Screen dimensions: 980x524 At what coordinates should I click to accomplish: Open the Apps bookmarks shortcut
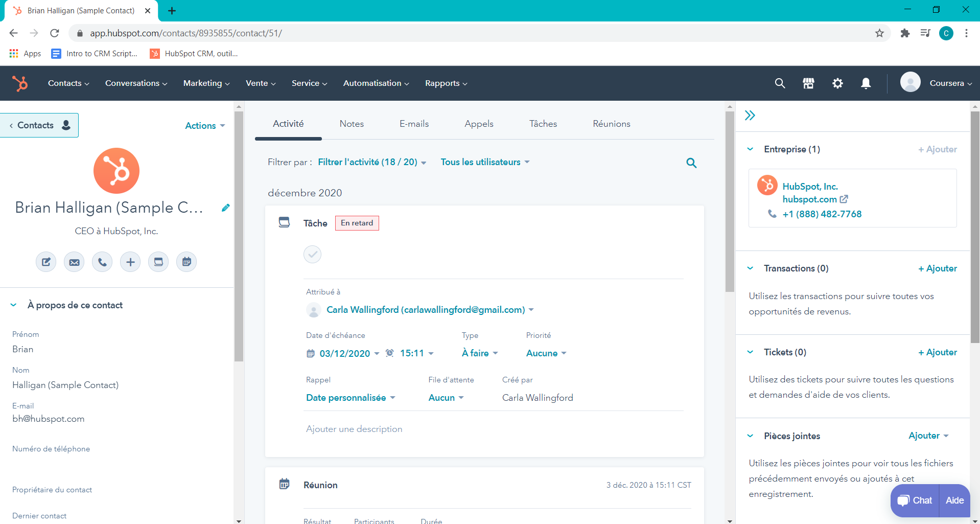[x=25, y=54]
